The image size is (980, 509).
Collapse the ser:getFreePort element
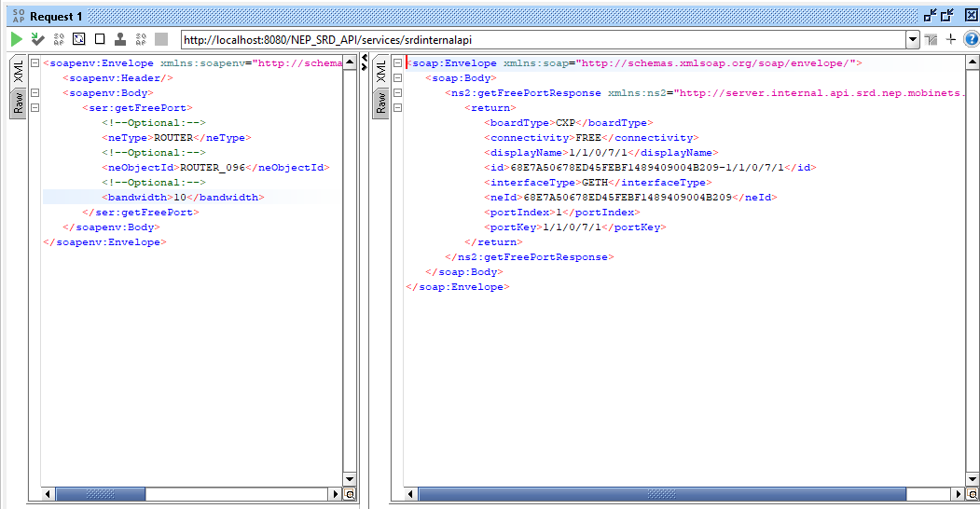(35, 108)
